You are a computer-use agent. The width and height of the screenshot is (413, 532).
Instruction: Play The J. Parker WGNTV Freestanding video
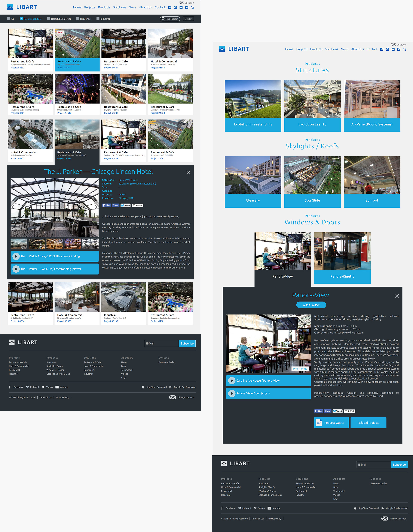(55, 269)
